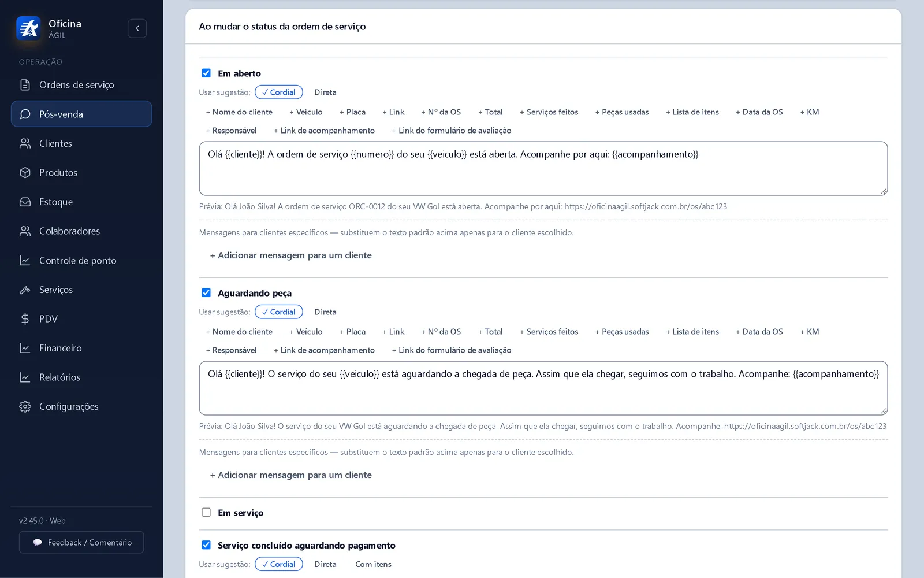Click the Configurações gear icon
Image resolution: width=924 pixels, height=578 pixels.
tap(25, 406)
